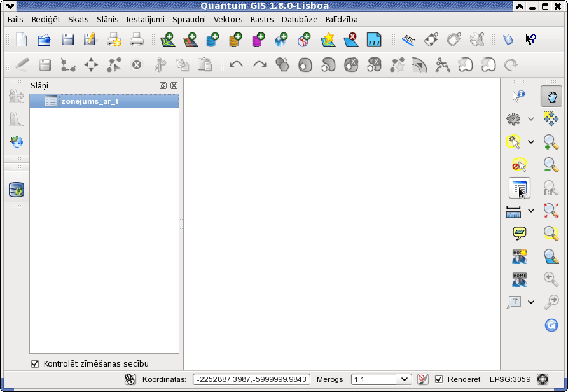Open the Datubāze menu
The height and width of the screenshot is (392, 568).
(300, 20)
